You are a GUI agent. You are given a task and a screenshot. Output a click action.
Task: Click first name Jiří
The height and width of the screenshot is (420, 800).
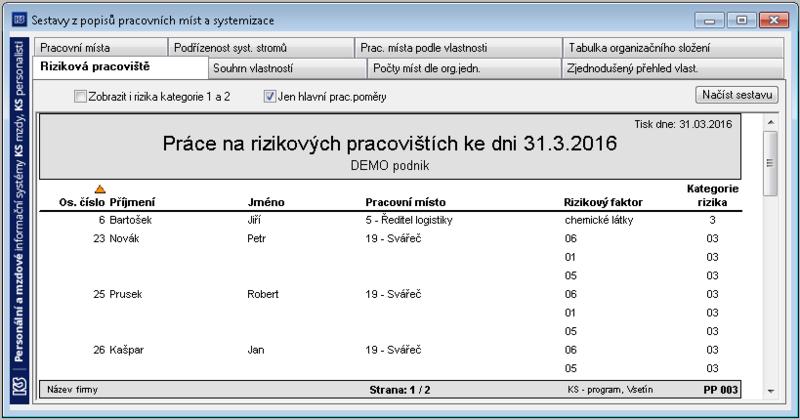coord(254,220)
